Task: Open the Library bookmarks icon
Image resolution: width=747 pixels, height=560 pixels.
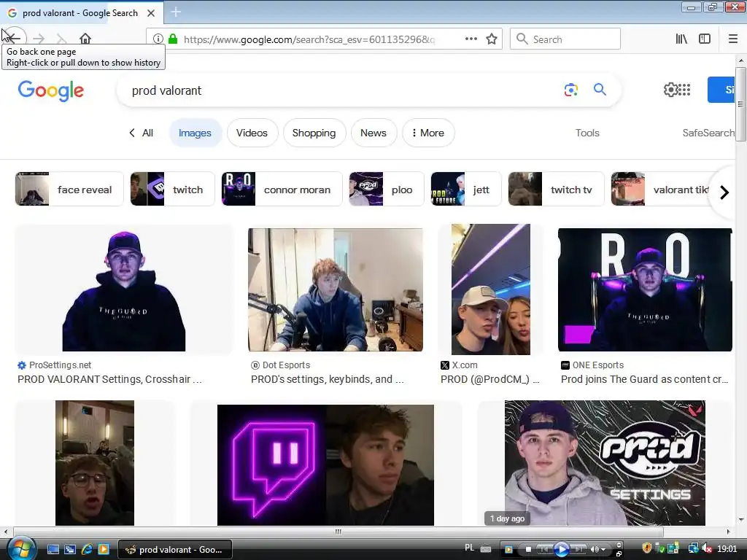Action: click(x=681, y=39)
